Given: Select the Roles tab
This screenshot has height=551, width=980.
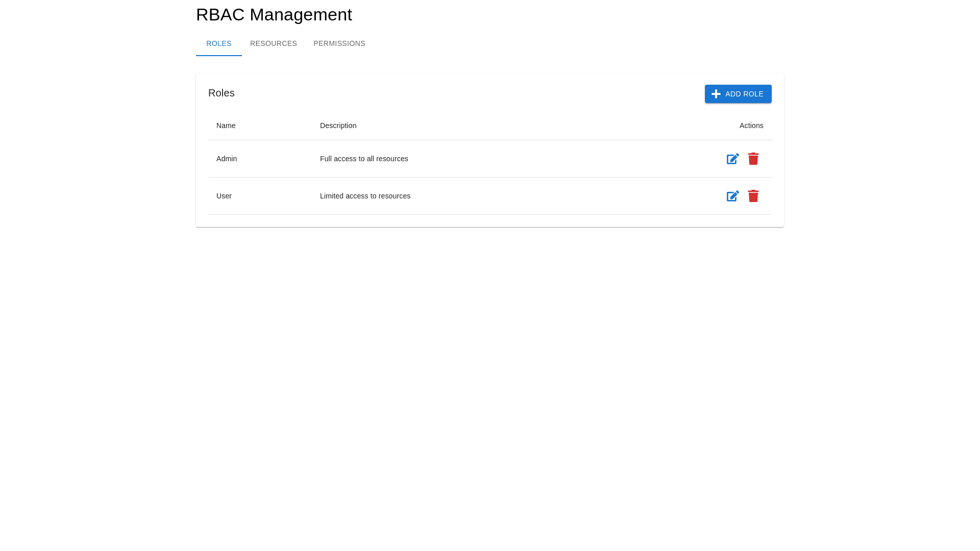Looking at the screenshot, I should 218,43.
